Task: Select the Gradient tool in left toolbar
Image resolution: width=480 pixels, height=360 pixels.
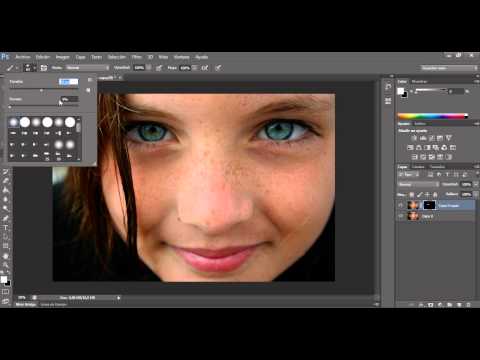Action: [x=6, y=190]
